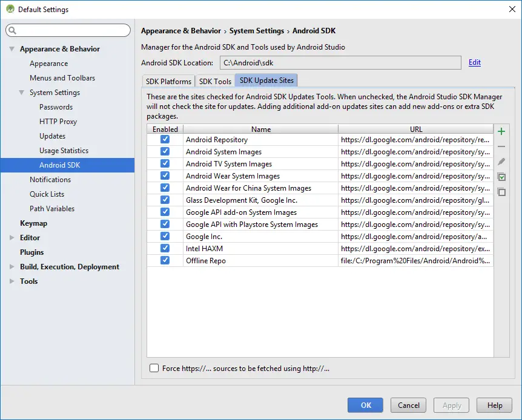This screenshot has height=420, width=522.
Task: Click the pencil edit site icon
Action: click(x=501, y=162)
